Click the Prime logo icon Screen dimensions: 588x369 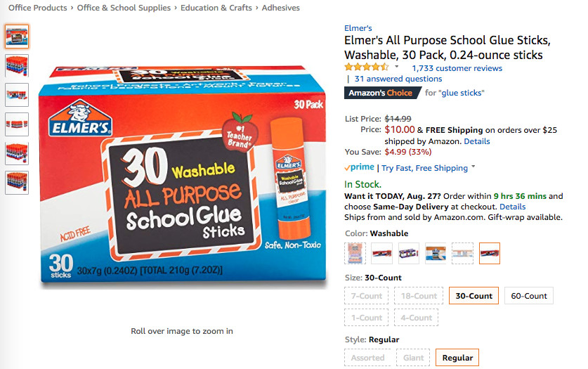coord(359,167)
